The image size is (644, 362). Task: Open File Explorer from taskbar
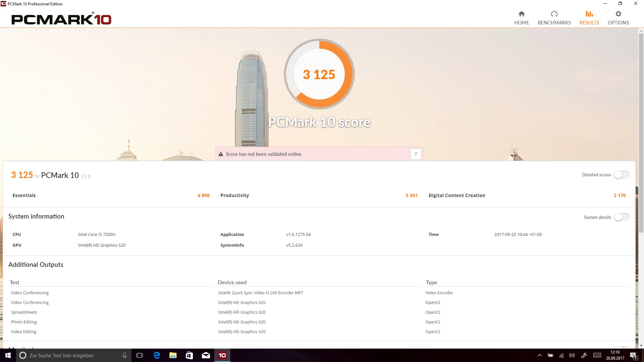click(173, 355)
